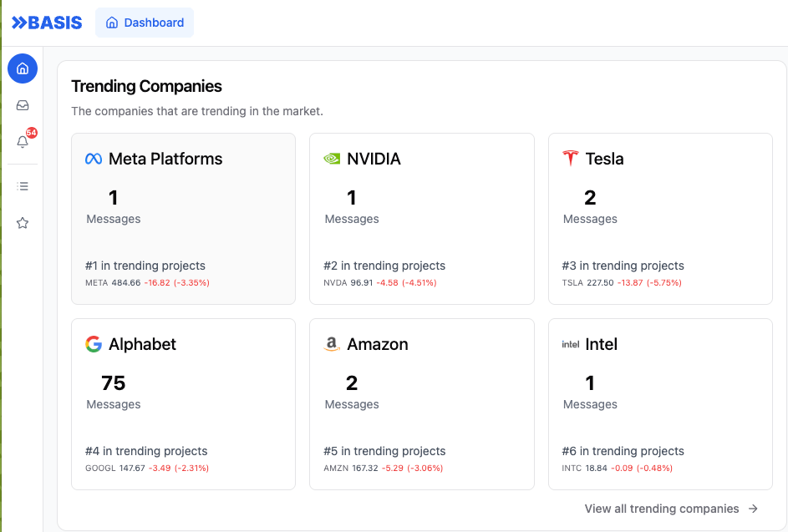Select the GOOGL 147.67 stock quote
This screenshot has height=532, width=788.
click(147, 469)
